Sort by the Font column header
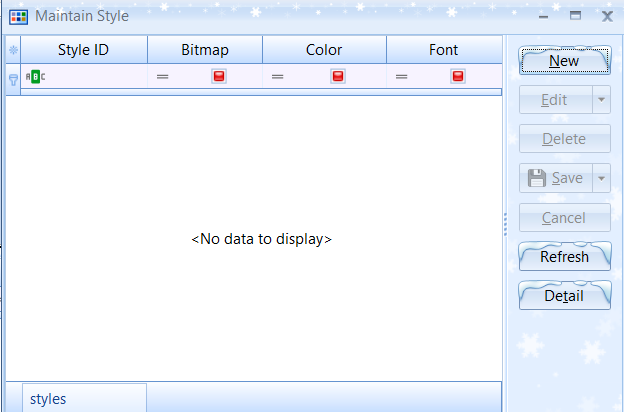The image size is (624, 412). coord(443,50)
